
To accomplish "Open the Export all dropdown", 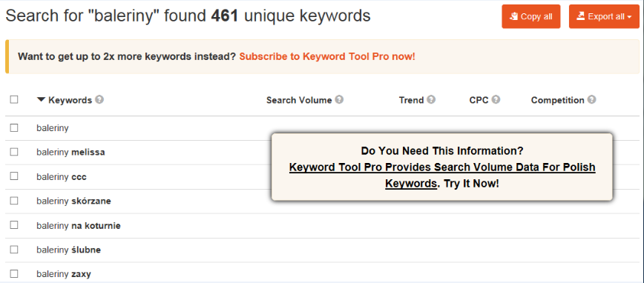I will 604,17.
